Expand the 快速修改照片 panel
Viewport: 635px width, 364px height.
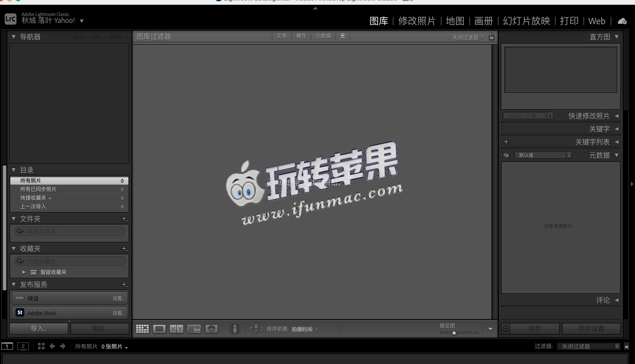coord(616,116)
